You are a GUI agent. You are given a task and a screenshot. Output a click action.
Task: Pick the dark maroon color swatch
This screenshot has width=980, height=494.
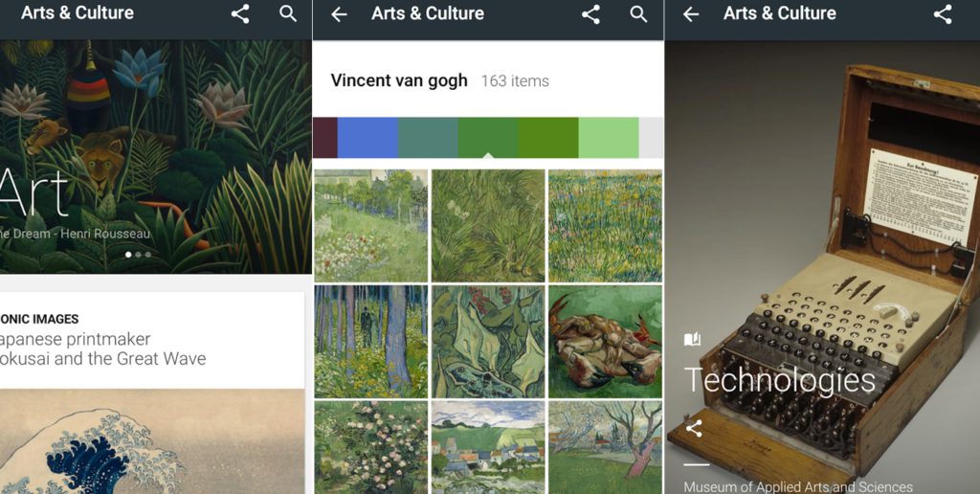325,138
